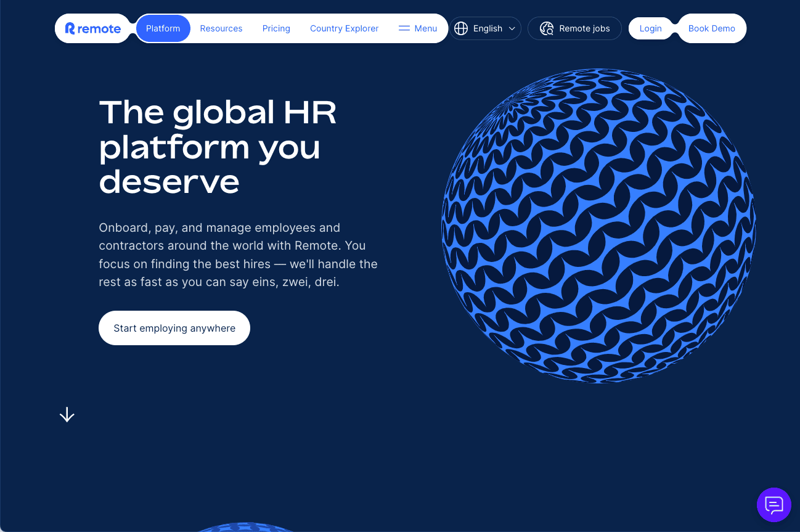
Task: Click the headline "The global HR platform you deserve"
Action: [218, 147]
